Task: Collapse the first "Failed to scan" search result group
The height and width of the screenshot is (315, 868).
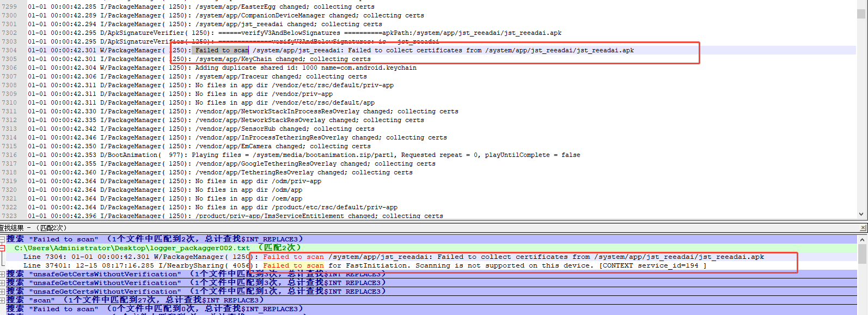Action: point(2,239)
